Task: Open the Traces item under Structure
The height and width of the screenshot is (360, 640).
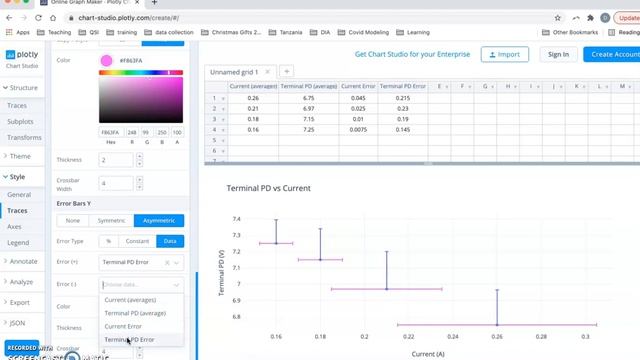Action: pyautogui.click(x=17, y=105)
